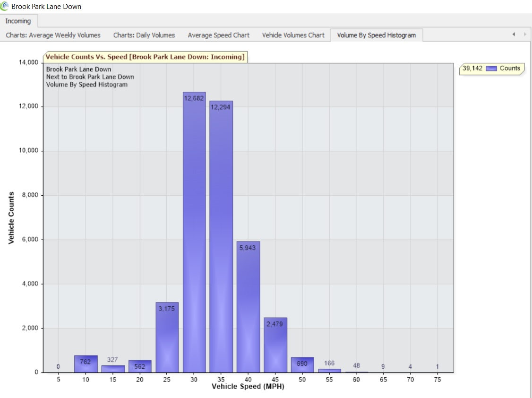Click the Vehicle Speed (MPH) axis title
This screenshot has width=532, height=398.
point(248,387)
